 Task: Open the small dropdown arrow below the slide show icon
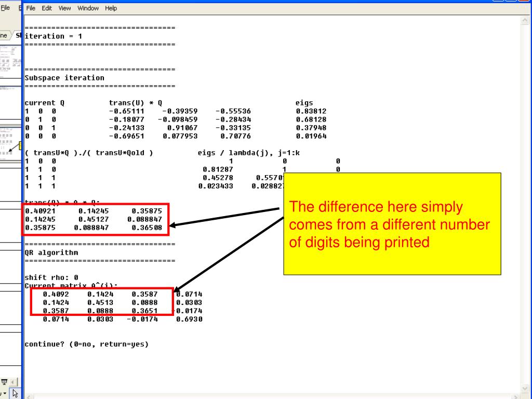pos(4,394)
